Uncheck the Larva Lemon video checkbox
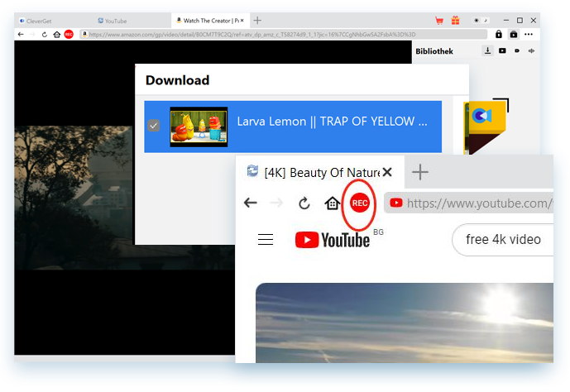Screen dimensions: 570x392 point(154,126)
